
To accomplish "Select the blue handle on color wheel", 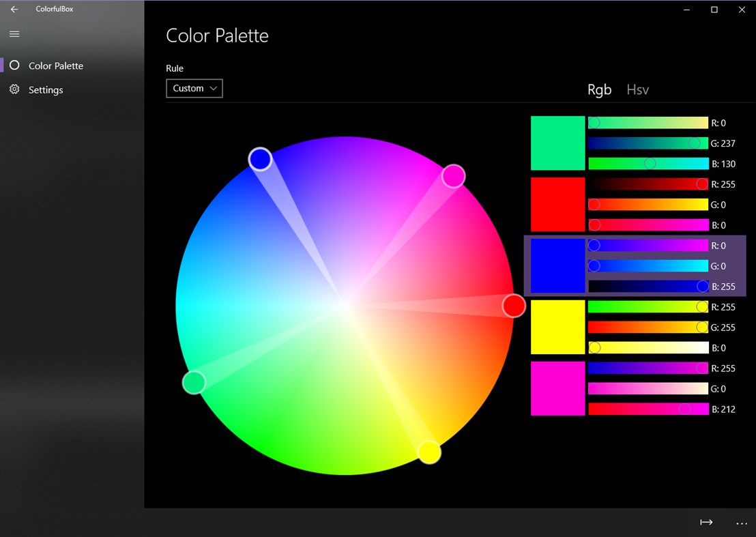I will pos(260,159).
